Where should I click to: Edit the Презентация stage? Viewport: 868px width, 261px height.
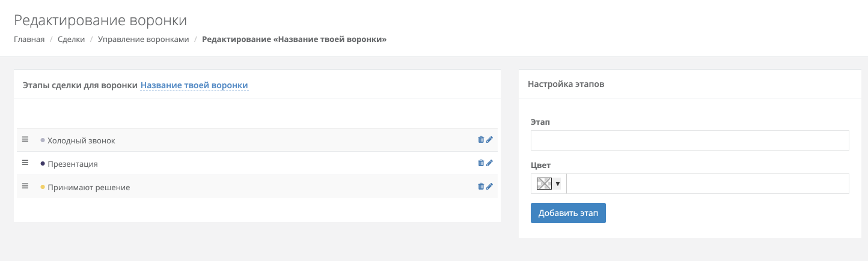[x=489, y=163]
